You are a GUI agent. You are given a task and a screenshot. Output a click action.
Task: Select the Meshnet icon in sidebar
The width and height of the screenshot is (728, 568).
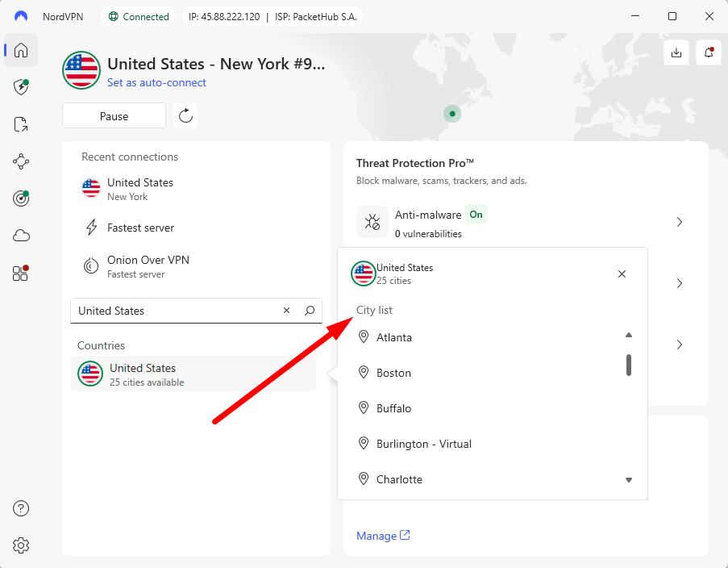(x=20, y=161)
